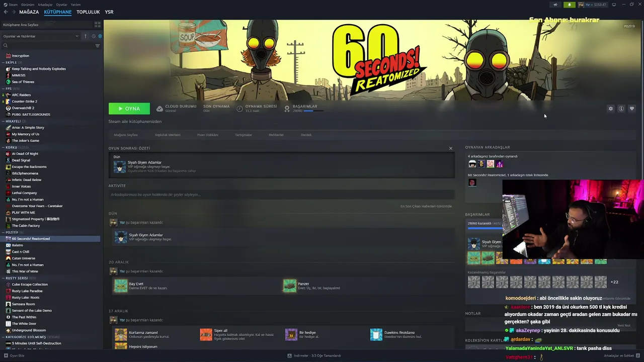Viewport: 644px width, 362px height.
Task: Click Oyun Ekle add game button
Action: pyautogui.click(x=14, y=355)
